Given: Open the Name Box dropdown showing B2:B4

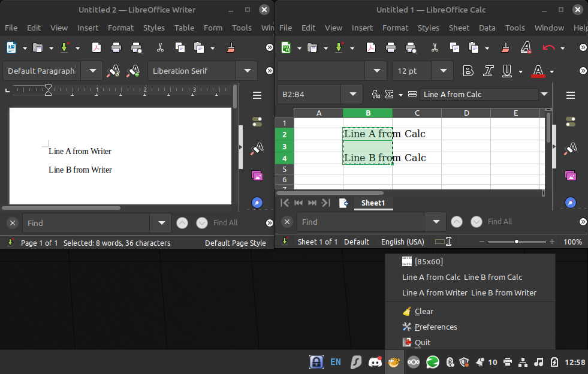Looking at the screenshot, I should (352, 94).
